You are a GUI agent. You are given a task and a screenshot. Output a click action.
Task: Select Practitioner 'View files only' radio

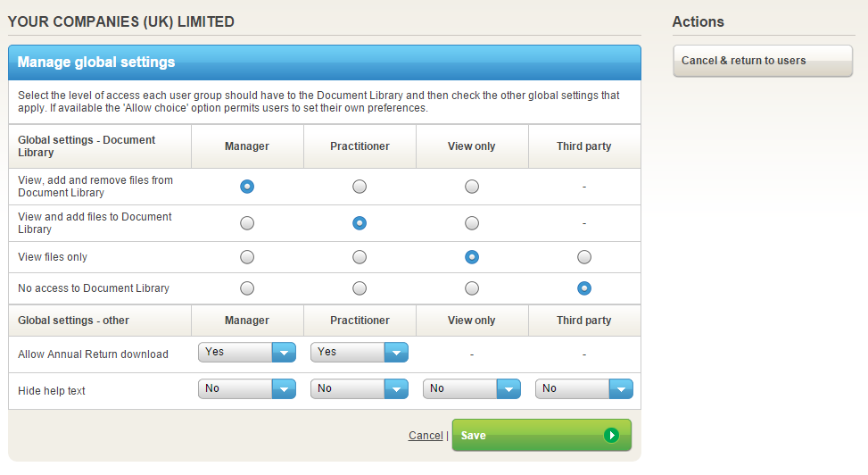(360, 257)
